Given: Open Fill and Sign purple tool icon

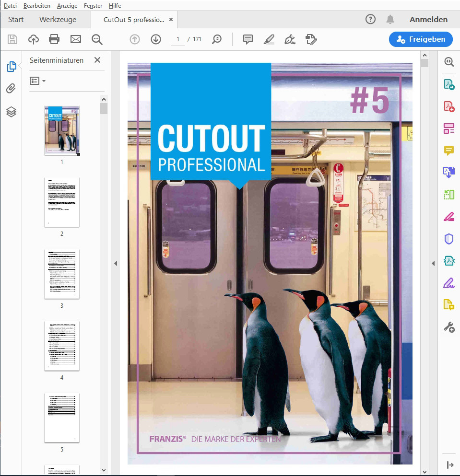Looking at the screenshot, I should [x=449, y=283].
